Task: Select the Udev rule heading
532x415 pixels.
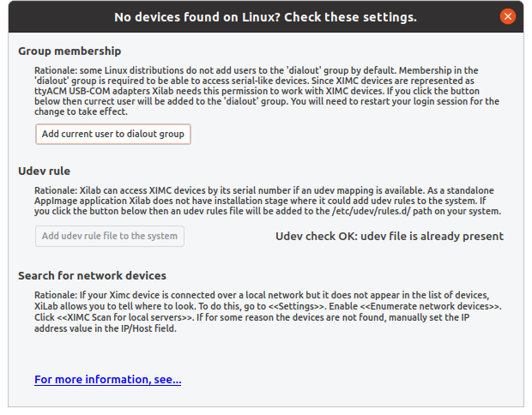Action: (44, 171)
